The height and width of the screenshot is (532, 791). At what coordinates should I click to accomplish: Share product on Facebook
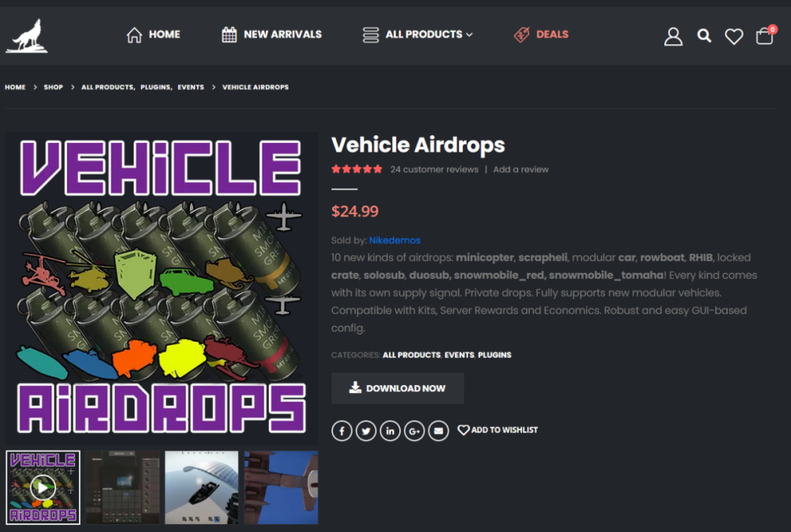click(x=342, y=431)
